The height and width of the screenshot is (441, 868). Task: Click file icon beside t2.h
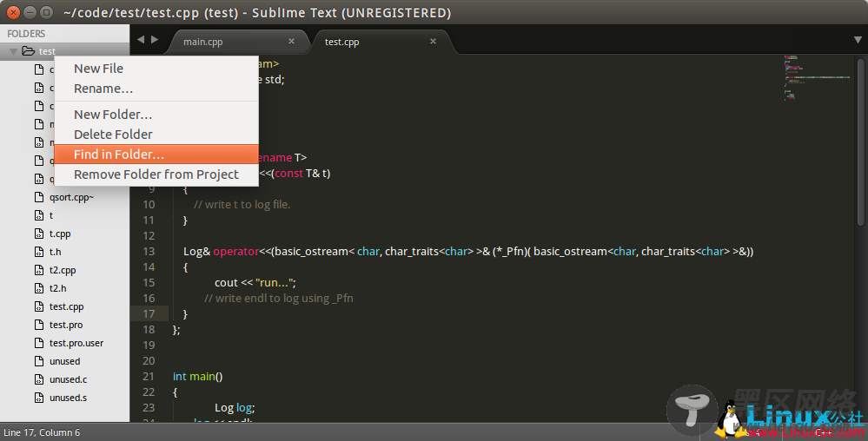click(x=39, y=289)
